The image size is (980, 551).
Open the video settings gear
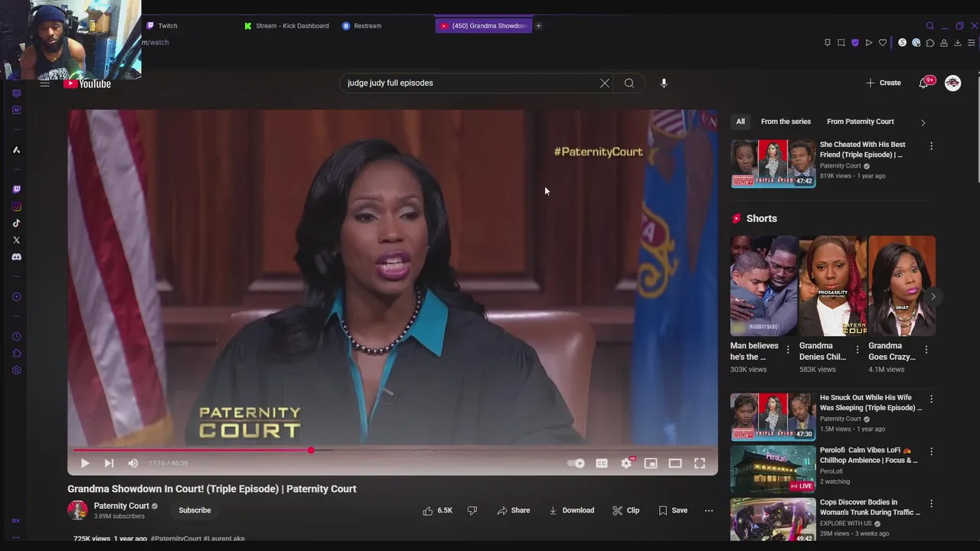[626, 463]
